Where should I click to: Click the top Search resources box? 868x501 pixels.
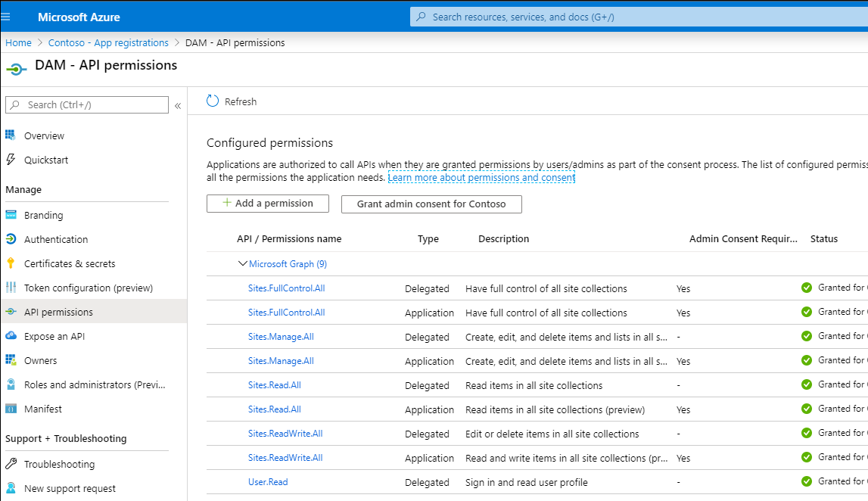click(639, 17)
